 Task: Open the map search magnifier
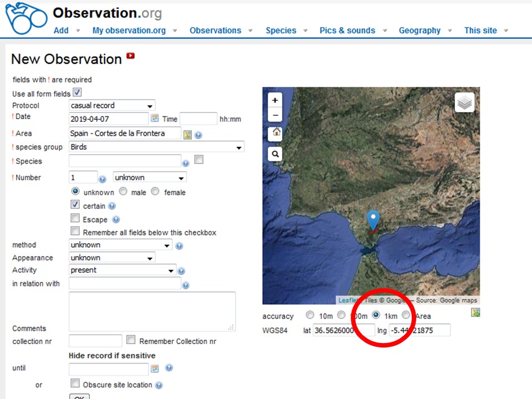pos(275,154)
